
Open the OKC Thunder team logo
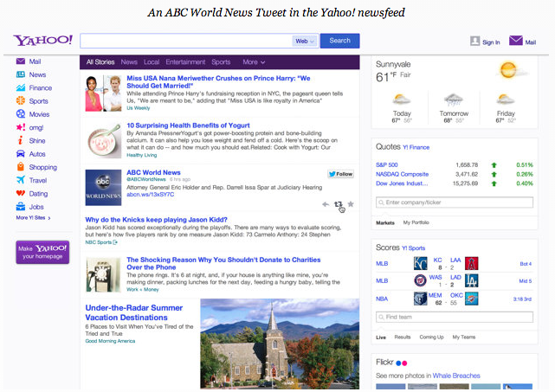(472, 299)
